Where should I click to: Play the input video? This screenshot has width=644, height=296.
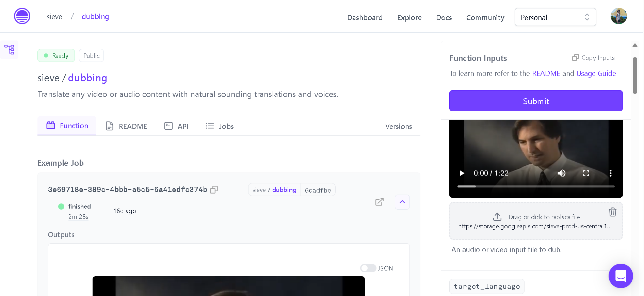(x=462, y=173)
